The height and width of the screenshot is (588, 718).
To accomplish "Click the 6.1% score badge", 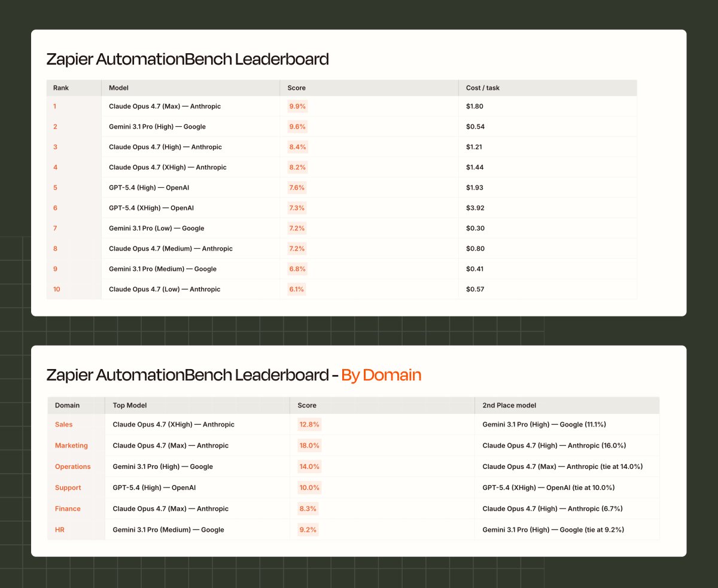I will (x=297, y=290).
